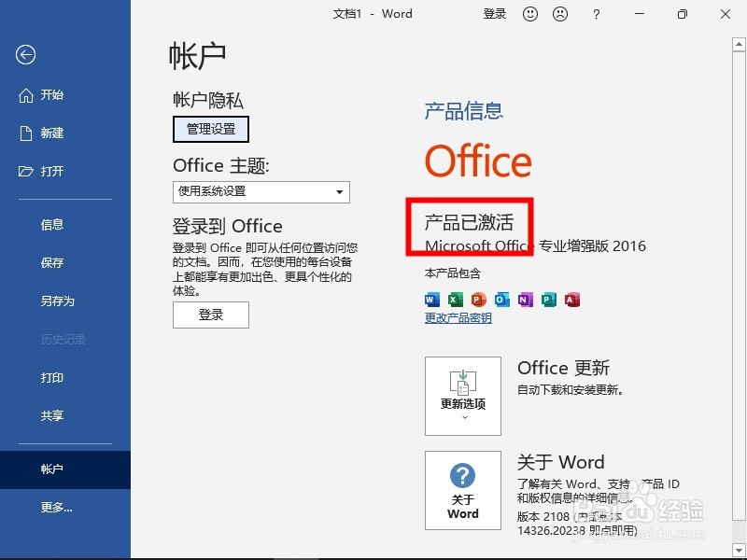Click the 产品已激活 text
Image resolution: width=747 pixels, height=560 pixels.
click(x=469, y=222)
